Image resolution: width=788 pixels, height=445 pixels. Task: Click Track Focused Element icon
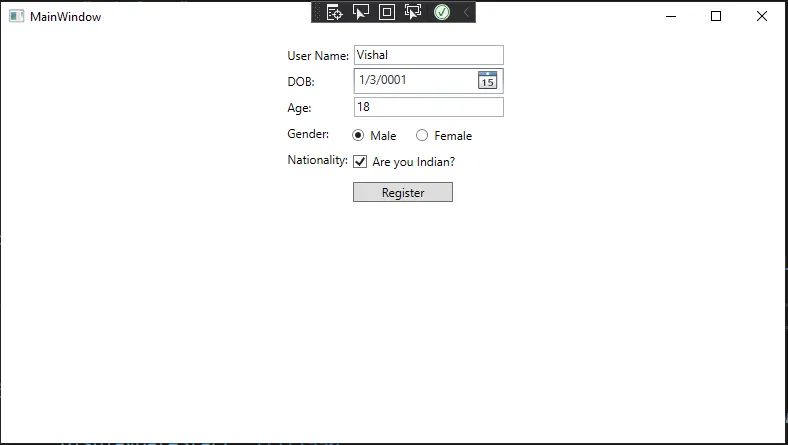[413, 12]
